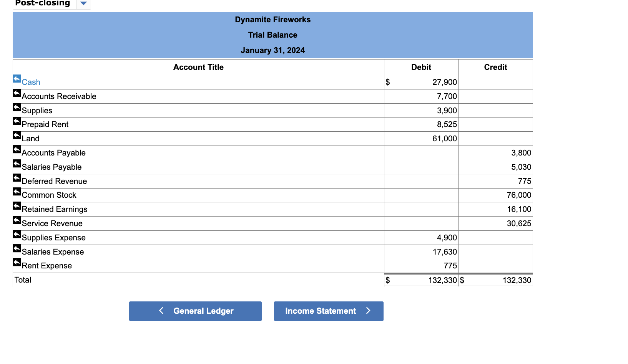Click the back-arrow icon beside Retained Earnings
Viewport: 628px width, 364px height.
click(17, 206)
